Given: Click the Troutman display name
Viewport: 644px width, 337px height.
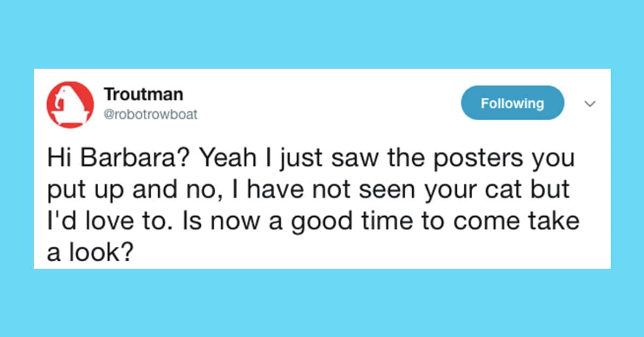Looking at the screenshot, I should click(144, 95).
